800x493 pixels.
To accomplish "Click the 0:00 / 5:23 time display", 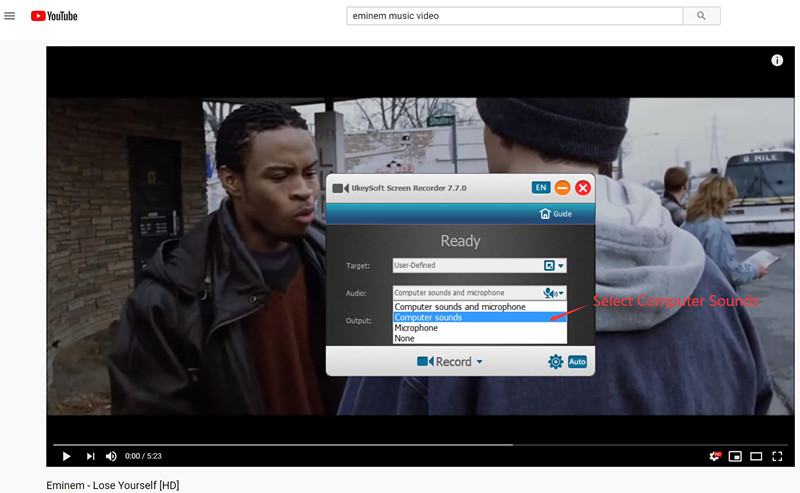I will 143,456.
